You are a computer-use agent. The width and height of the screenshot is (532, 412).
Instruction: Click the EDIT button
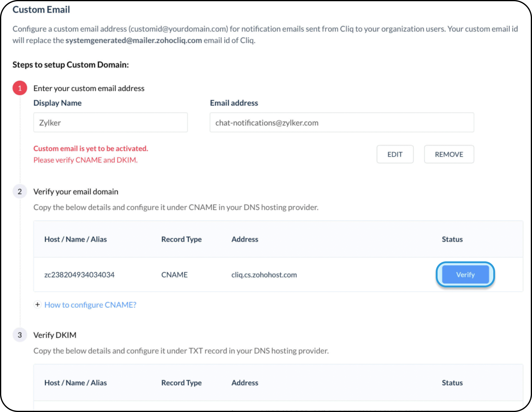(x=395, y=154)
